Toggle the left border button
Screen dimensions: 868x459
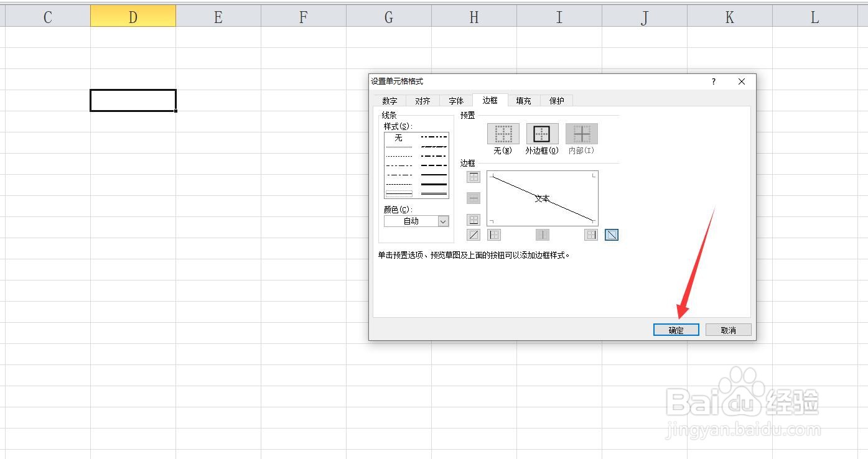pyautogui.click(x=494, y=235)
